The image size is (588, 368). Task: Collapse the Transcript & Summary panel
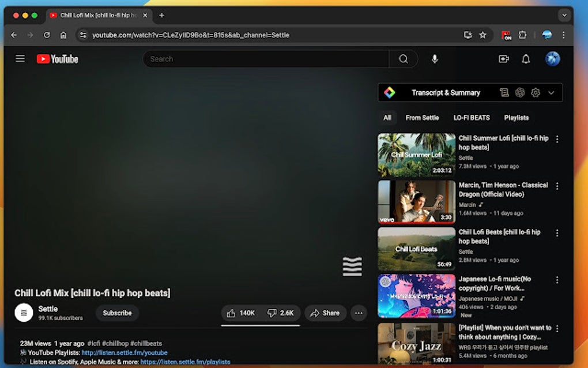tap(550, 92)
